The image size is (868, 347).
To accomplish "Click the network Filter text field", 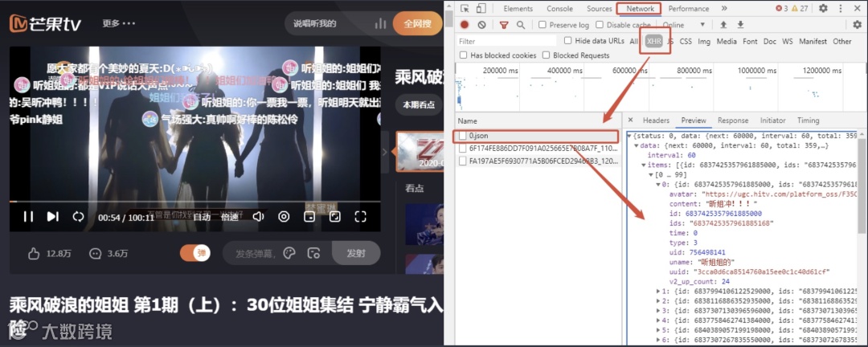I will pos(507,41).
